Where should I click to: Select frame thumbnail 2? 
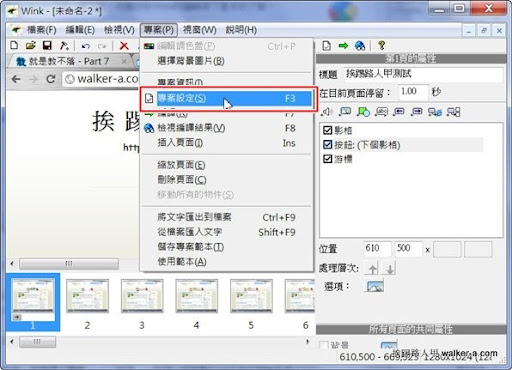coord(87,296)
